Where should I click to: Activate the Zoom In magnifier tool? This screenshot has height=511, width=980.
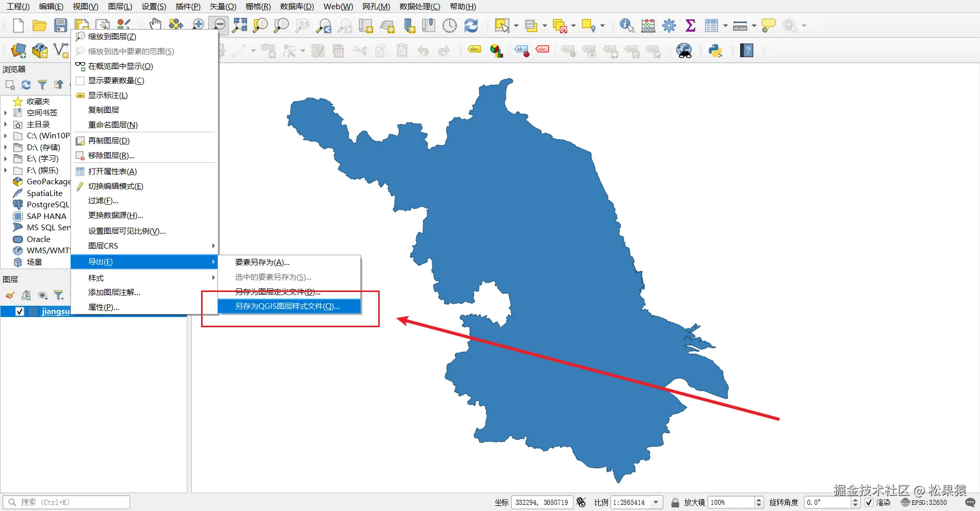point(199,25)
